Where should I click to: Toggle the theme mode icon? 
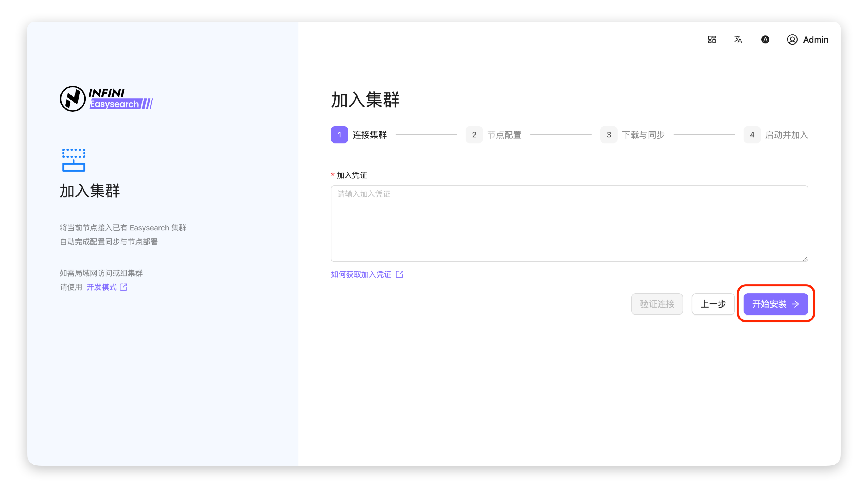click(765, 40)
